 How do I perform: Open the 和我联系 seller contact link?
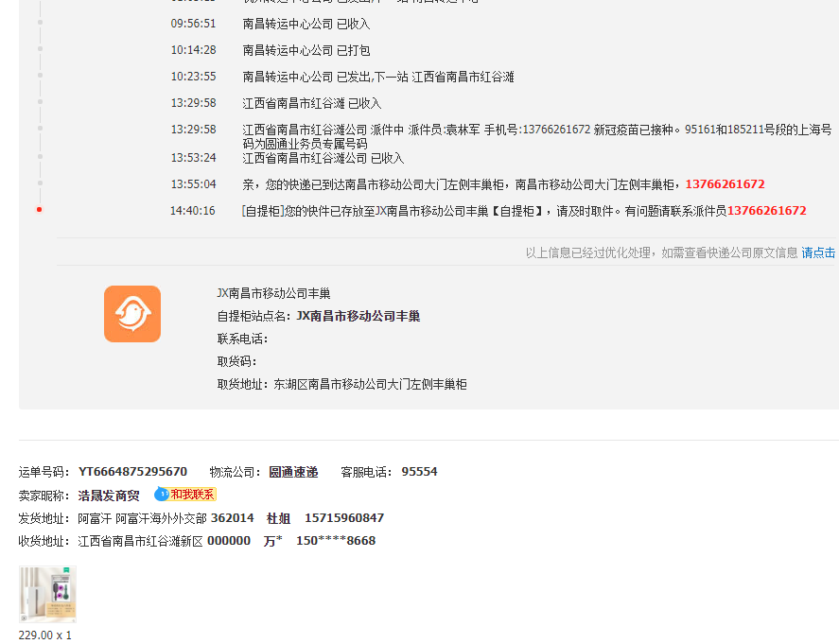pos(193,495)
